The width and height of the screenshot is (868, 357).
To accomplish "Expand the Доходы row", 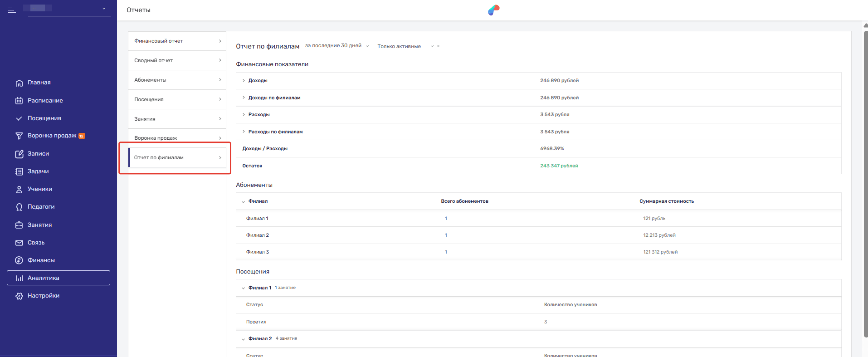I will pyautogui.click(x=244, y=81).
